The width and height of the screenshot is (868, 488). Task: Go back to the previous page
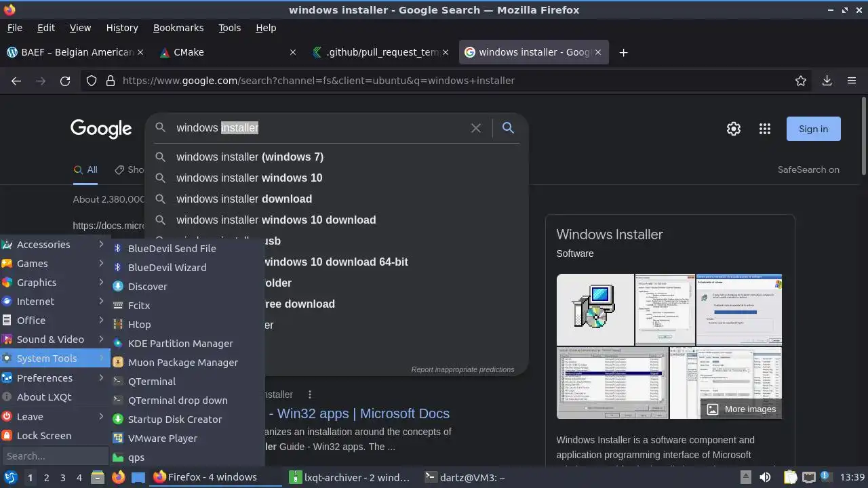16,81
